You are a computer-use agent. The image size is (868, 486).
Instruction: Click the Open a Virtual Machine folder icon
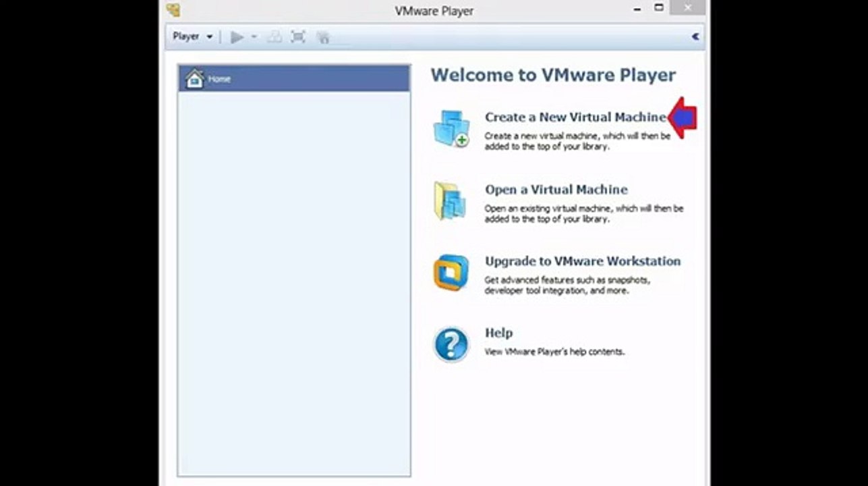pyautogui.click(x=451, y=200)
